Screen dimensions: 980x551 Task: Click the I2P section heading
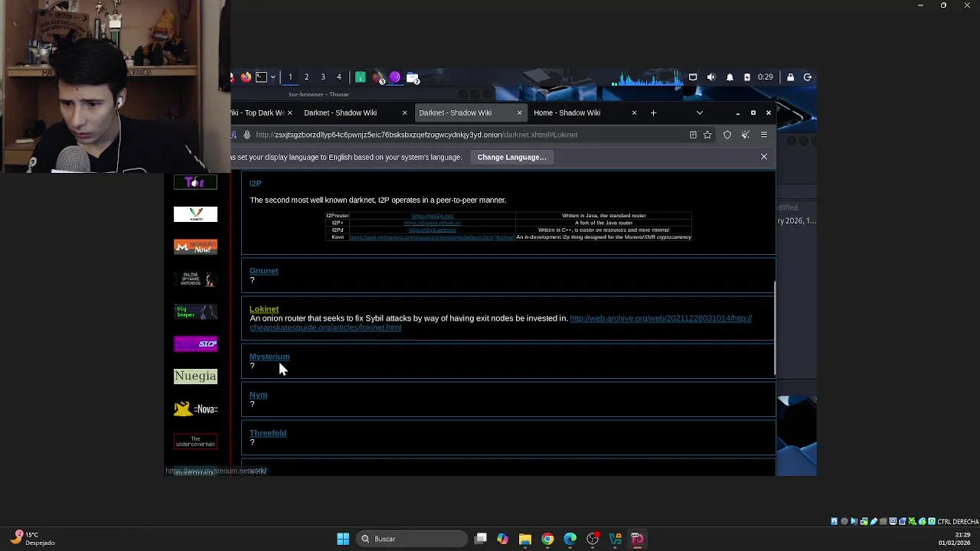[x=256, y=184]
